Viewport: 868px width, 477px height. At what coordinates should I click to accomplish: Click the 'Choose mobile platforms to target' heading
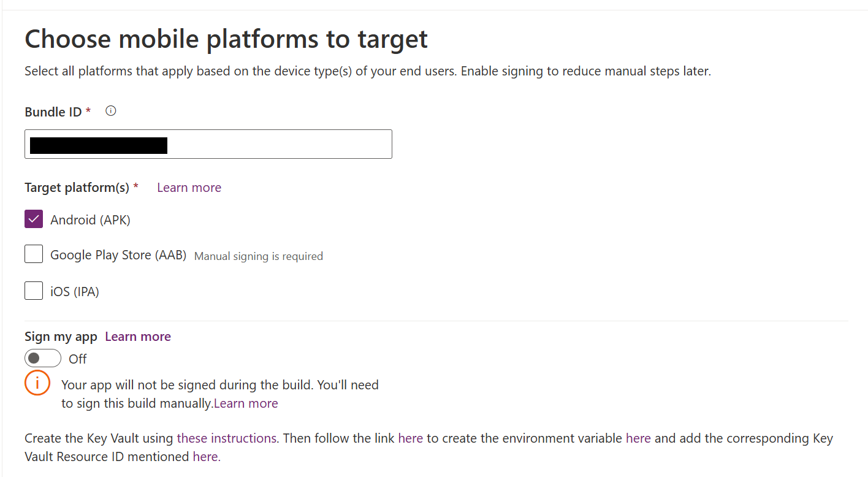pos(226,39)
